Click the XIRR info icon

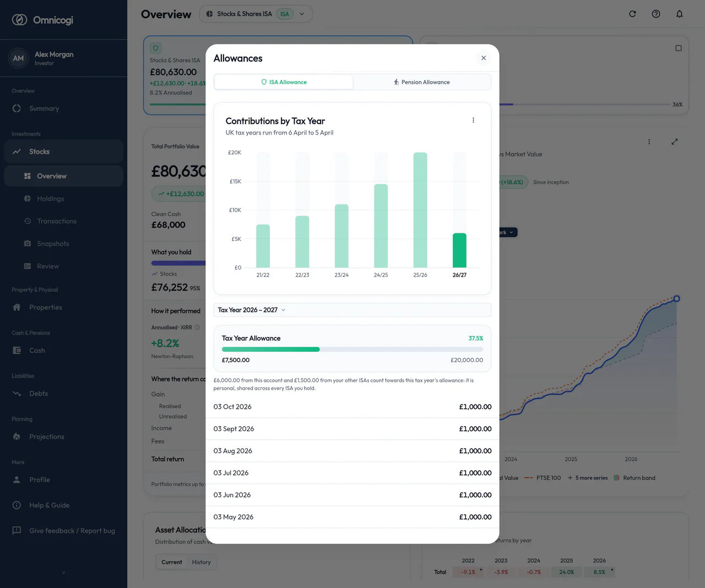point(197,327)
